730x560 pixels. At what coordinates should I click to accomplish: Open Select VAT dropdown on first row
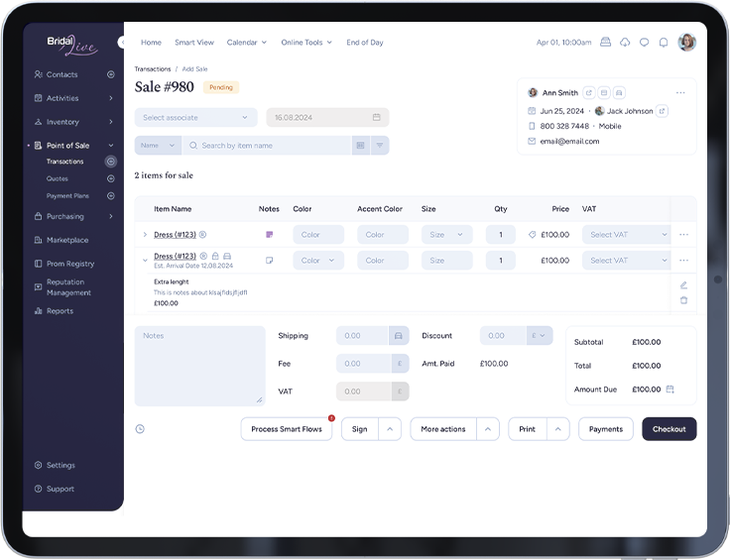coord(626,235)
